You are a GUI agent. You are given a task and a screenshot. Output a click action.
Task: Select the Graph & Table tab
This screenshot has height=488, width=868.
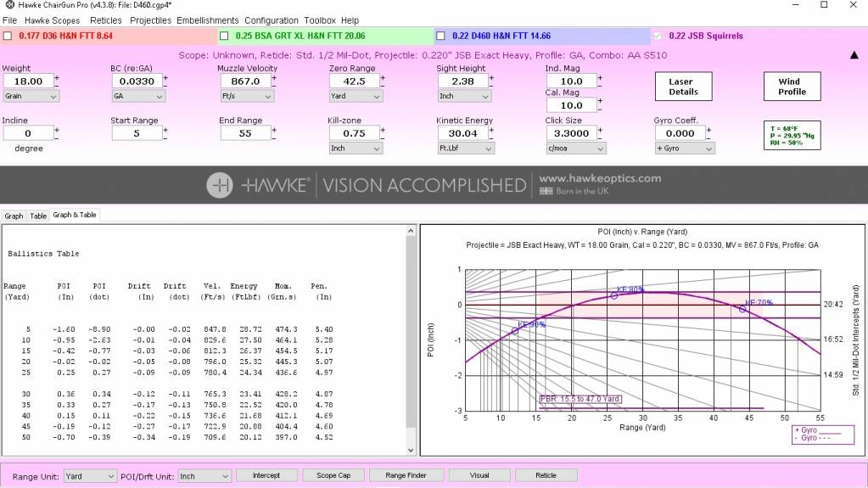click(x=75, y=215)
